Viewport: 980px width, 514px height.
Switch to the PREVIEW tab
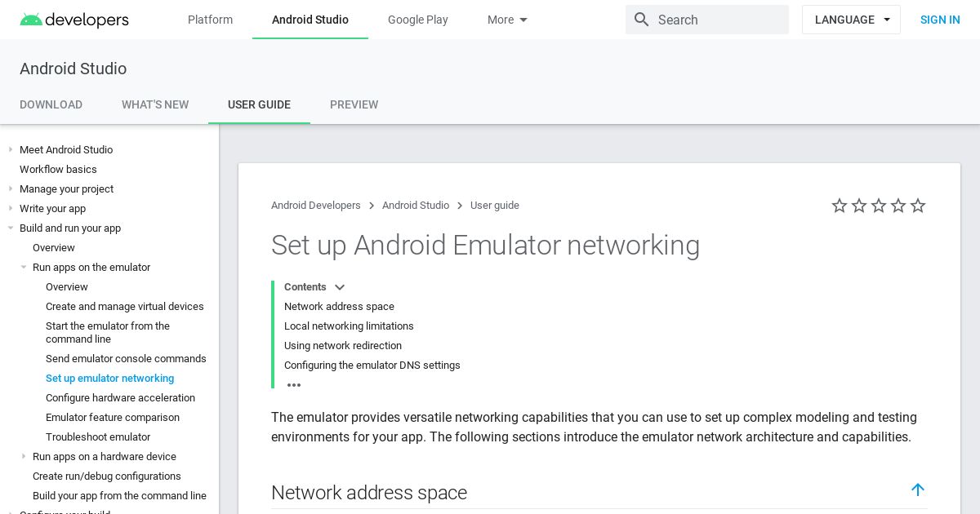pos(354,104)
